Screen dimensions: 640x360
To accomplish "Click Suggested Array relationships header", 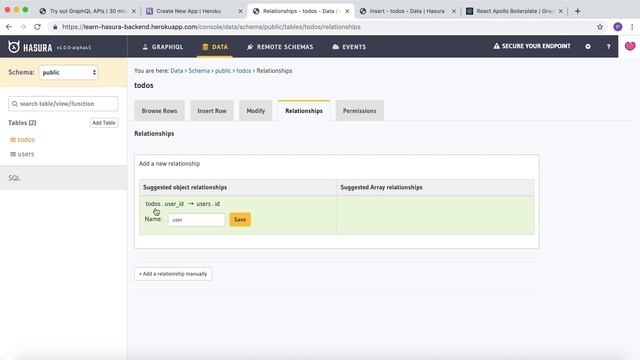I will pyautogui.click(x=381, y=187).
